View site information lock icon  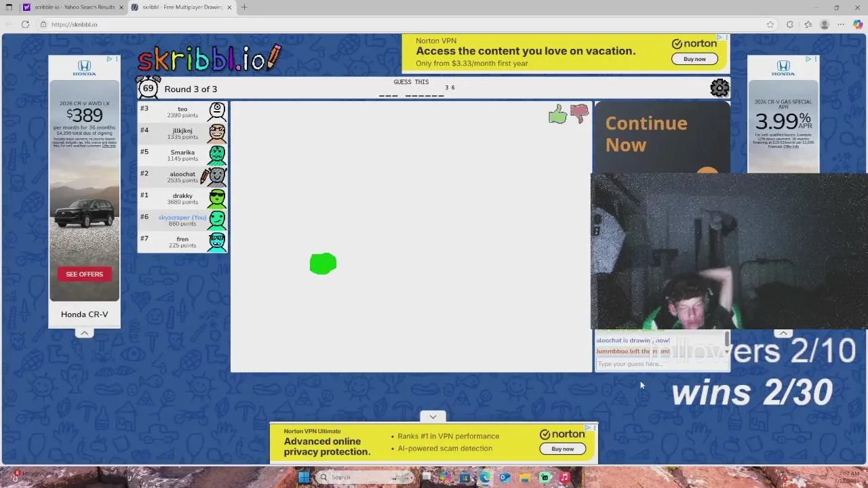[x=43, y=24]
